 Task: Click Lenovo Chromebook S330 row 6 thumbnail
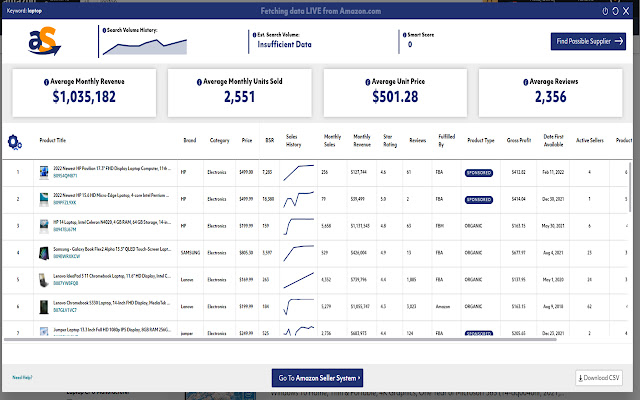[x=44, y=307]
